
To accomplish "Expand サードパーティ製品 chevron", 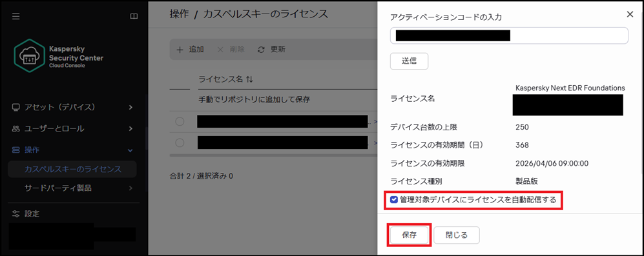I will [130, 188].
